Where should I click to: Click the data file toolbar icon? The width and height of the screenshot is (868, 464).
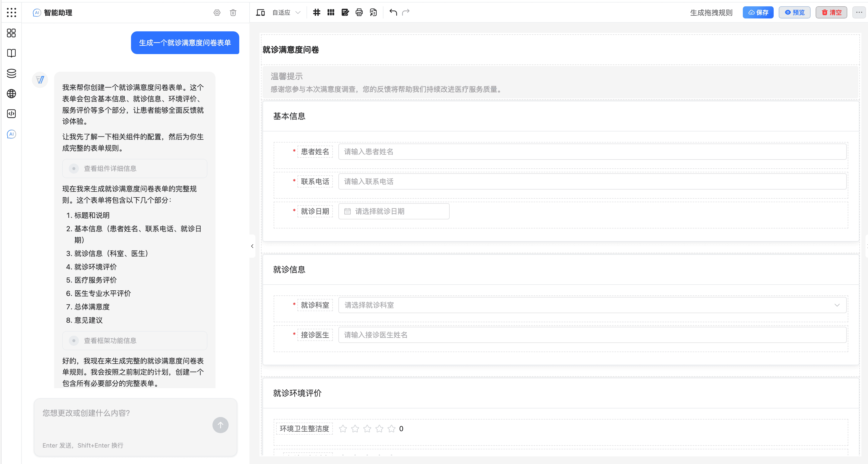coord(373,12)
